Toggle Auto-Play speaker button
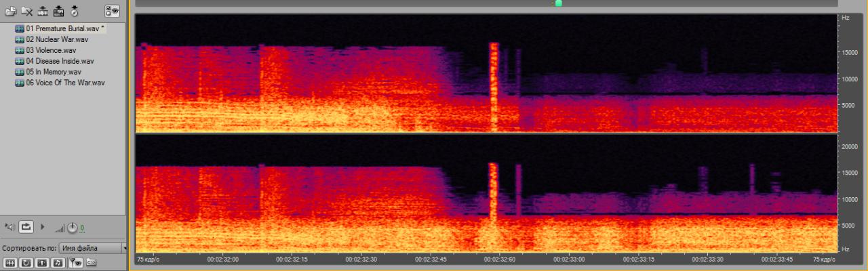The image size is (868, 271). [9, 227]
